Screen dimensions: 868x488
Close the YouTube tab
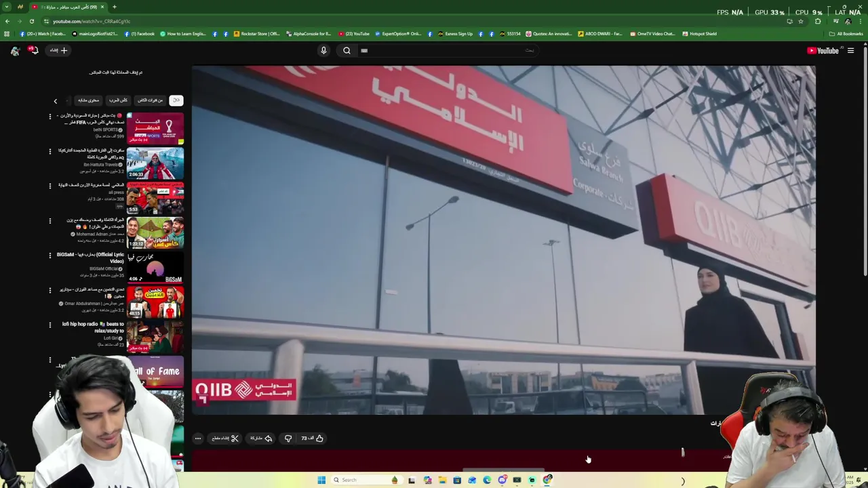tap(102, 7)
